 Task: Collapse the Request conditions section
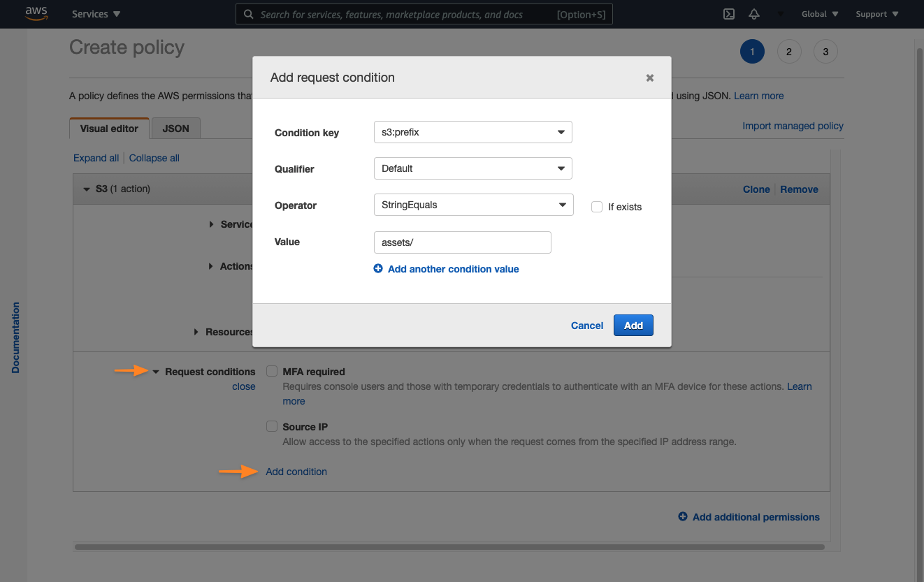pyautogui.click(x=155, y=371)
